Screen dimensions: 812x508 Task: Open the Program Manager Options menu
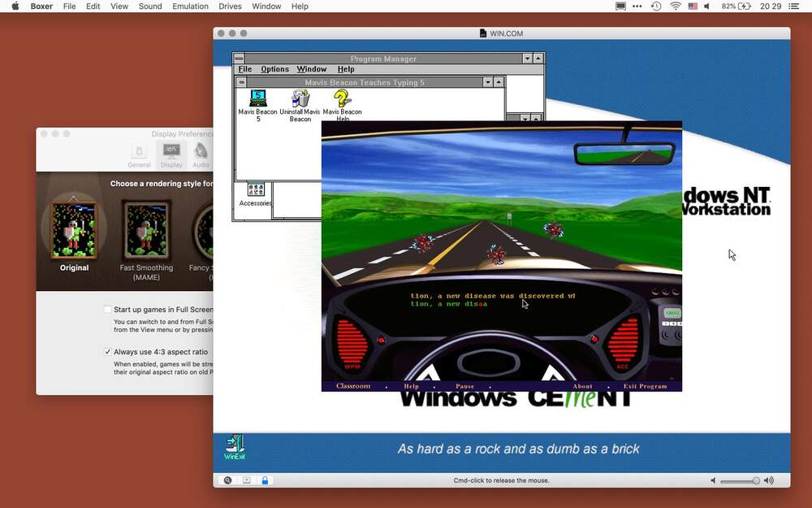(x=275, y=69)
